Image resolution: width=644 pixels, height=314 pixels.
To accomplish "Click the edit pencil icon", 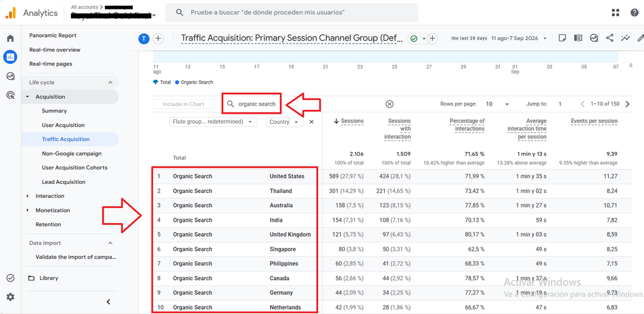I will [640, 38].
